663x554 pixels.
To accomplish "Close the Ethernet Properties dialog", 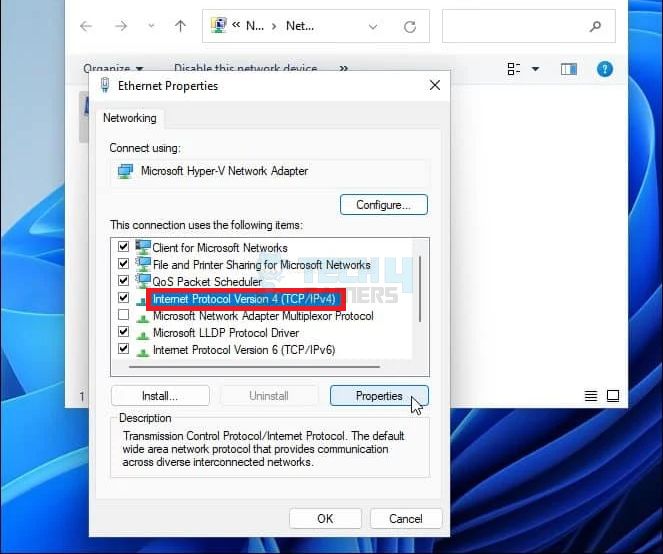I will pos(435,85).
